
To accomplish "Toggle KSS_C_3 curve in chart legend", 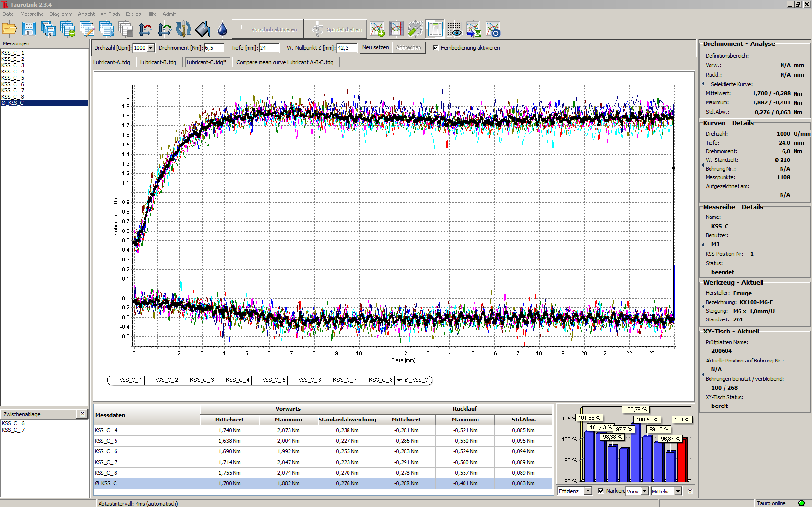I will coord(198,380).
